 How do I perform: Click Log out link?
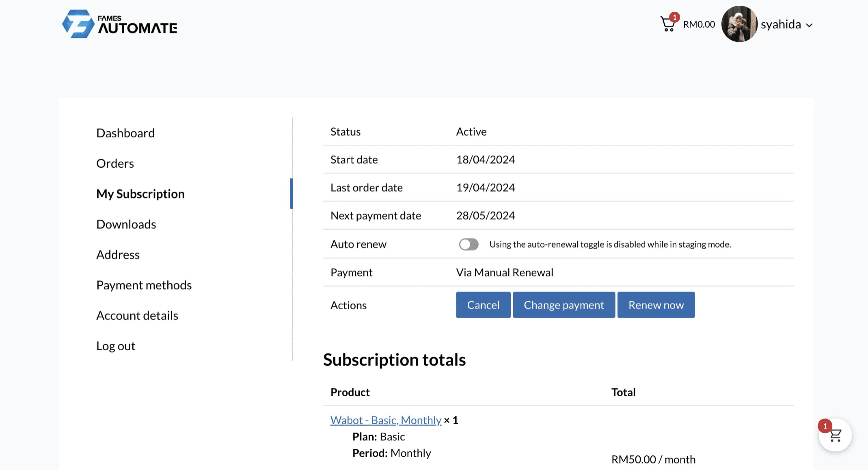[116, 346]
